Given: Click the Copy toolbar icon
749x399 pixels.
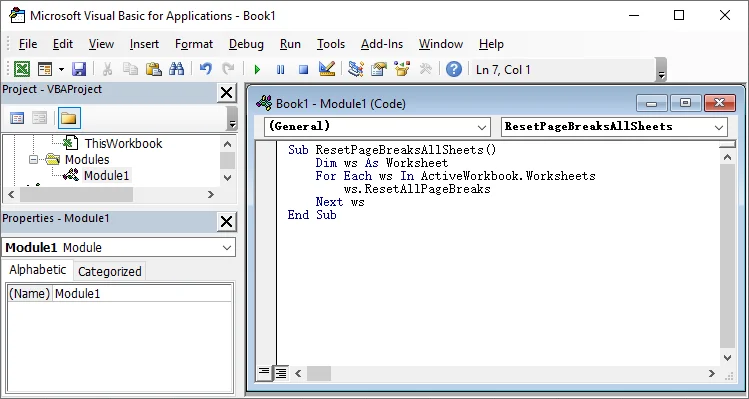Looking at the screenshot, I should tap(130, 69).
